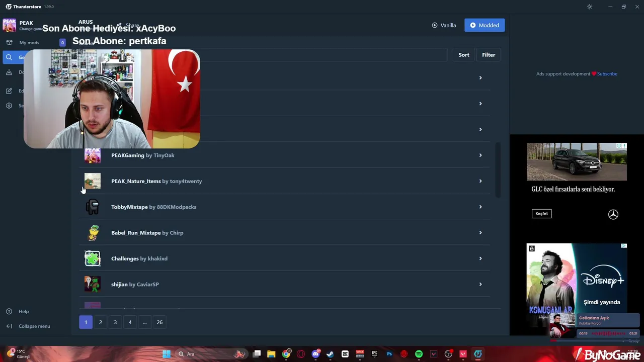This screenshot has width=644, height=362.
Task: Open the Downloads tray icon in the sidebar
Action: coord(9,72)
